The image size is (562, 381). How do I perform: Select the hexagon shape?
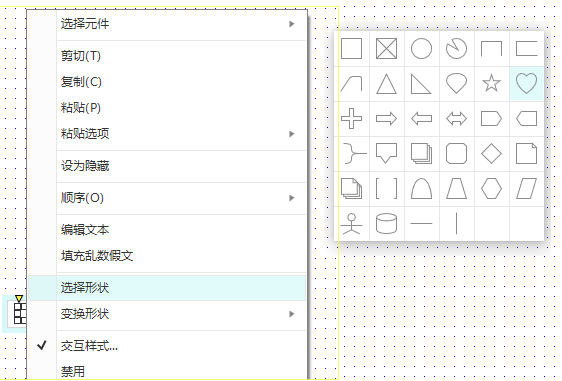pos(491,189)
